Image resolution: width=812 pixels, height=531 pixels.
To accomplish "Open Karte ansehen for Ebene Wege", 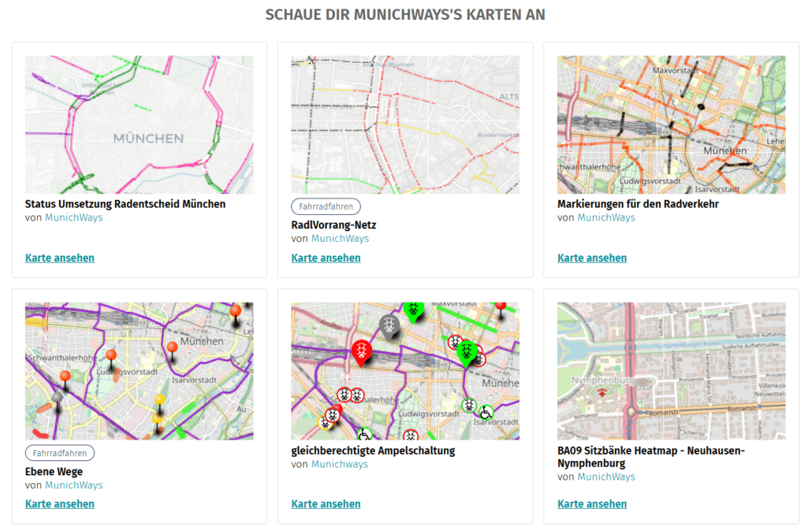I will point(59,503).
